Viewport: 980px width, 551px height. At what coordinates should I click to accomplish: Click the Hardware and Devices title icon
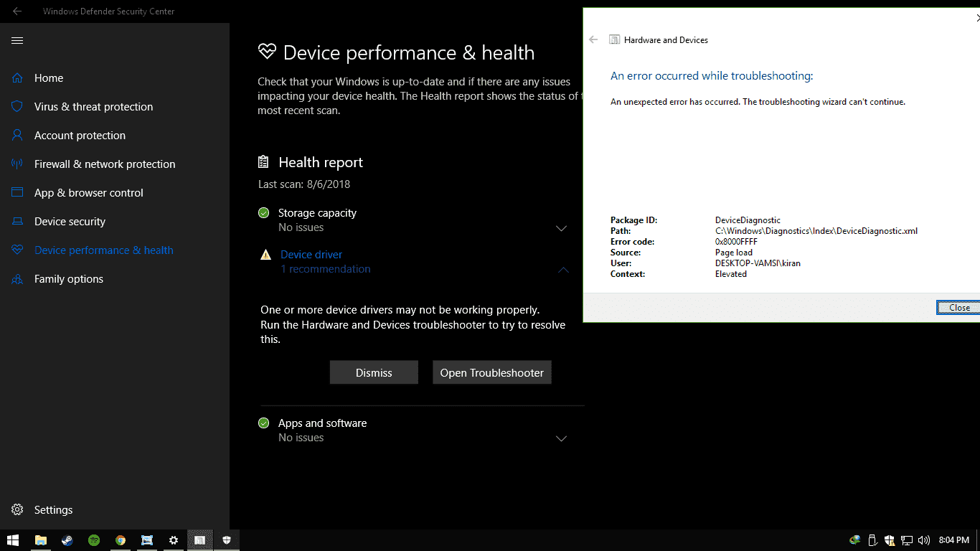pyautogui.click(x=614, y=40)
